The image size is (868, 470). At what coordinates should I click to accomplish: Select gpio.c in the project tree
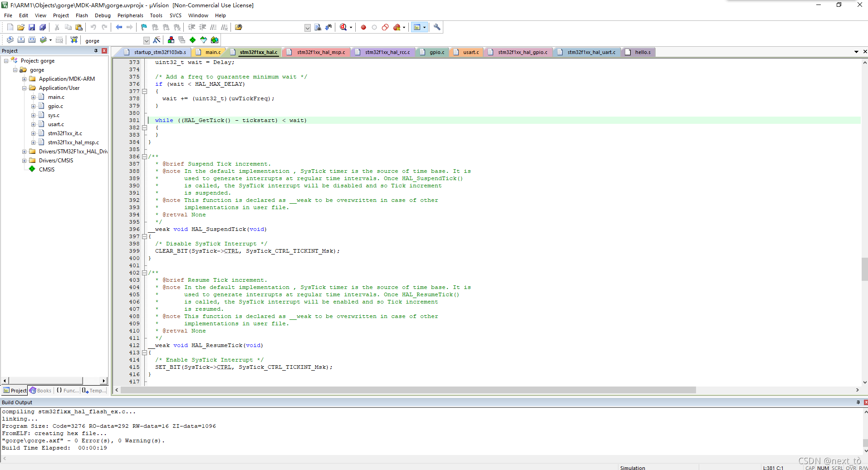(55, 106)
